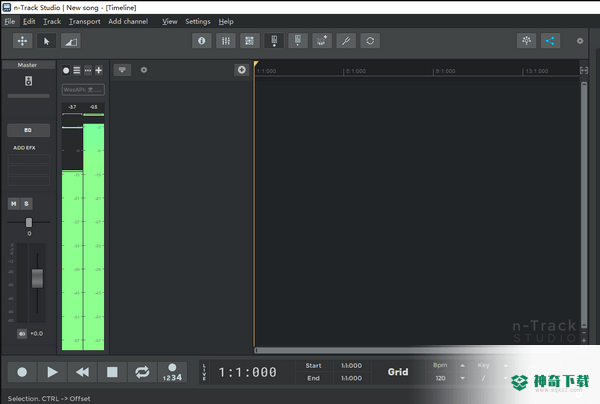Click the Bpm value 120
This screenshot has width=600, height=404.
440,378
